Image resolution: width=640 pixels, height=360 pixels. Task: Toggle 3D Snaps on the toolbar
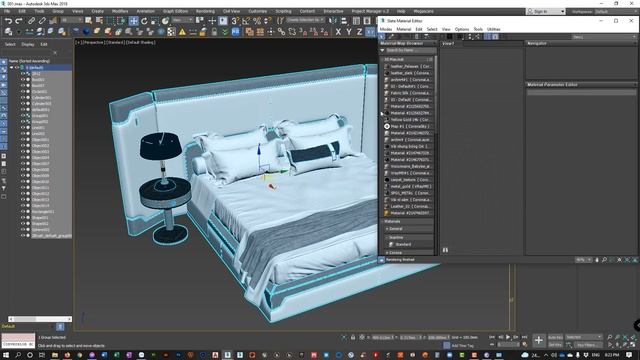[x=235, y=21]
